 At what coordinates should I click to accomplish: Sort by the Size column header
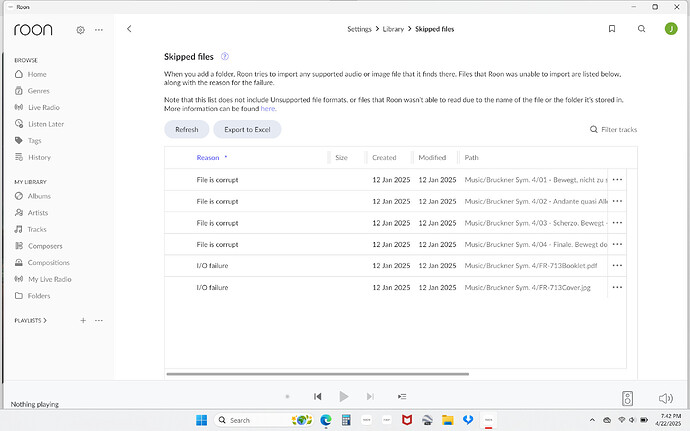coord(341,158)
